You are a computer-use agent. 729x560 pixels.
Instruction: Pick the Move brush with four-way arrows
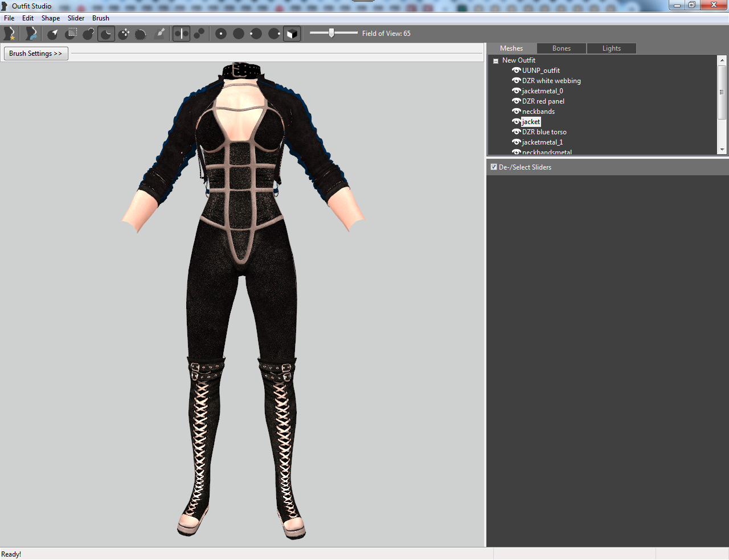pos(124,34)
